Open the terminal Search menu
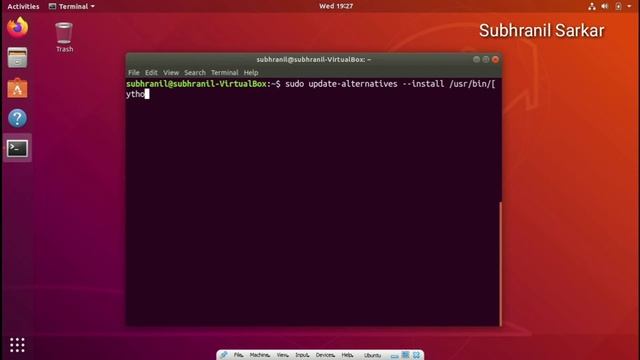The height and width of the screenshot is (360, 640). point(195,72)
